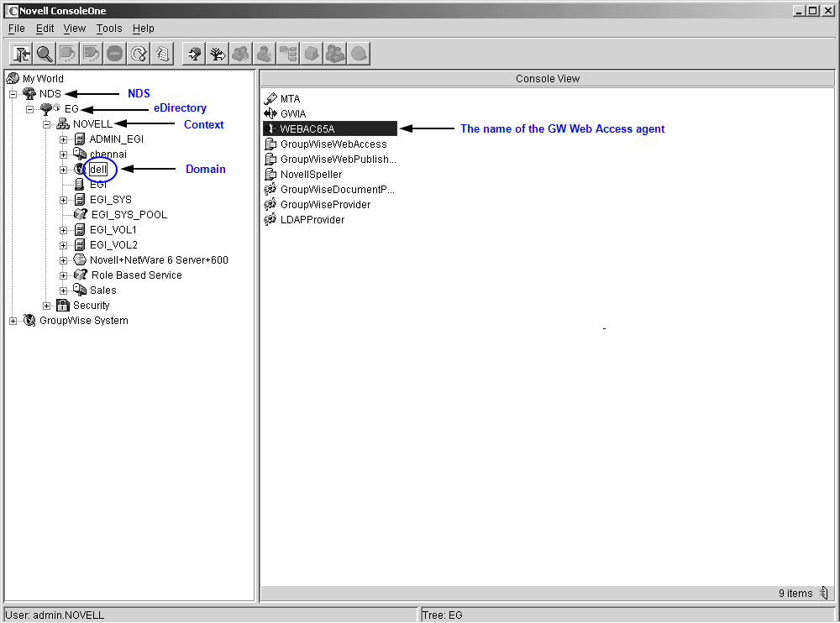Select the WEBAC65A web access agent

click(330, 128)
